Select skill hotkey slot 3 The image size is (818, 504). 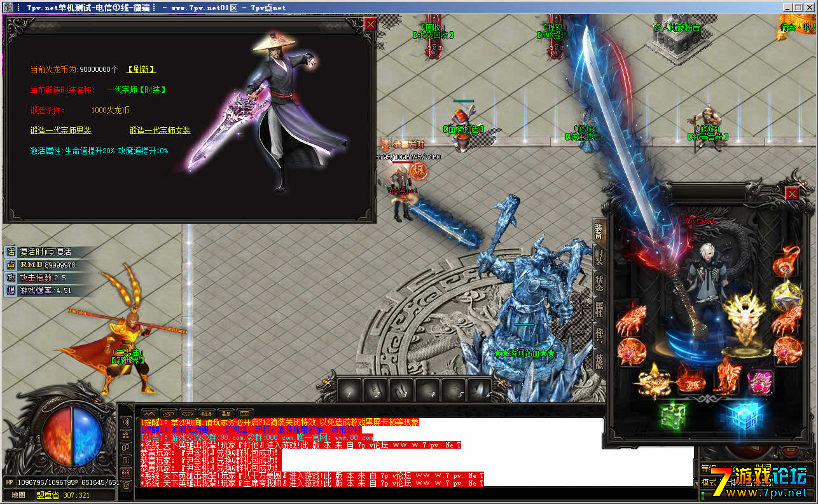tap(402, 390)
